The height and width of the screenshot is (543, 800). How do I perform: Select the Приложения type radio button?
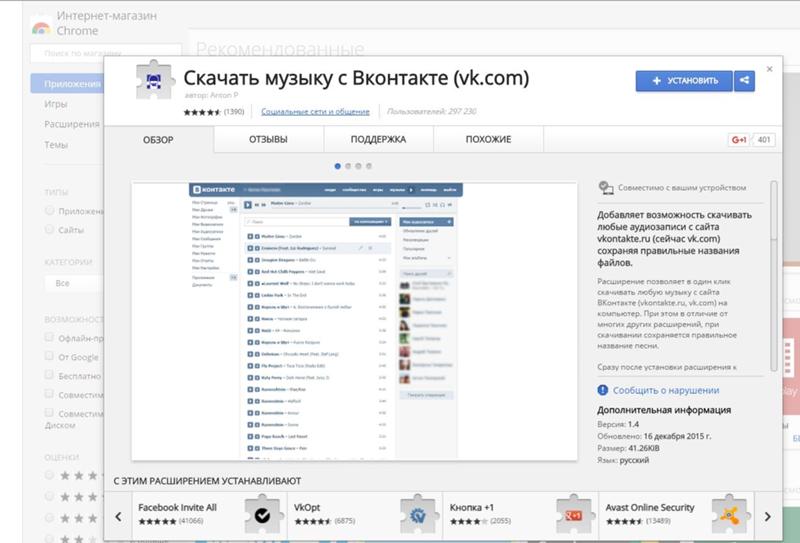[x=49, y=210]
